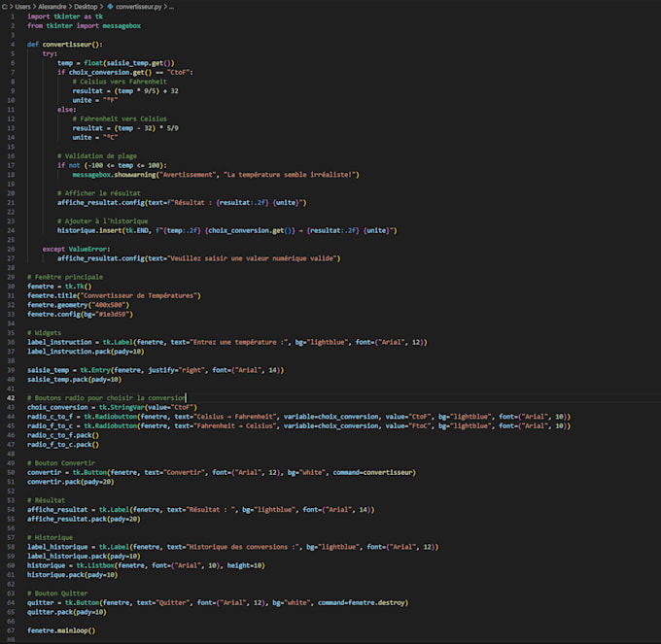Open the 'Alexandre' breadcrumb segment
Image resolution: width=661 pixels, height=644 pixels.
click(x=52, y=7)
